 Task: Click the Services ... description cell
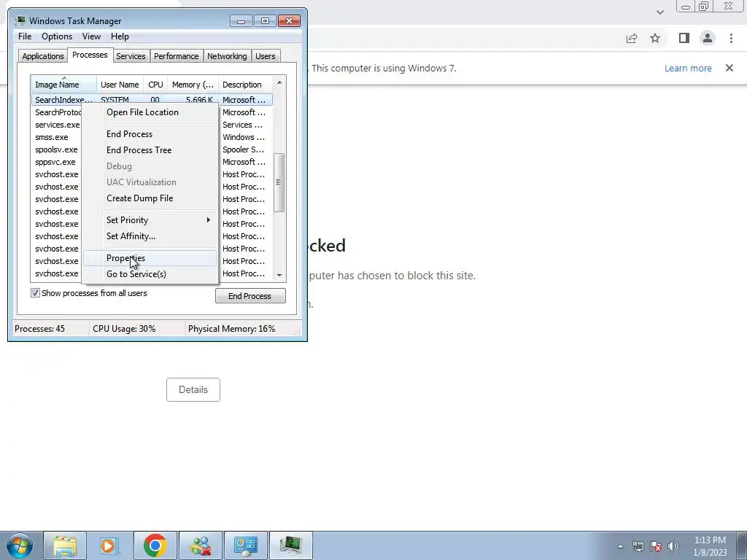(242, 125)
